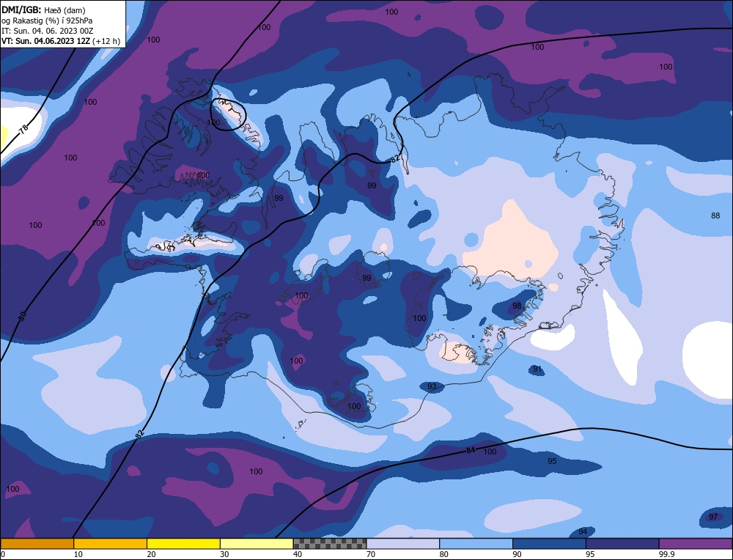Click the '80' contour label
Screen dimensions: 733x560
pos(23,316)
